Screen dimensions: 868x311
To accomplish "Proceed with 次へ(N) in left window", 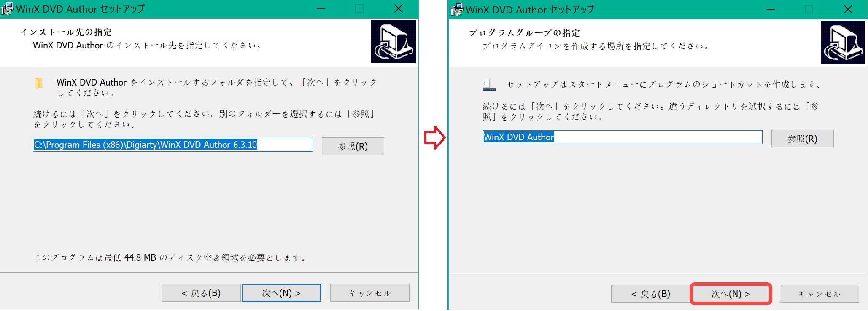I will tap(281, 293).
